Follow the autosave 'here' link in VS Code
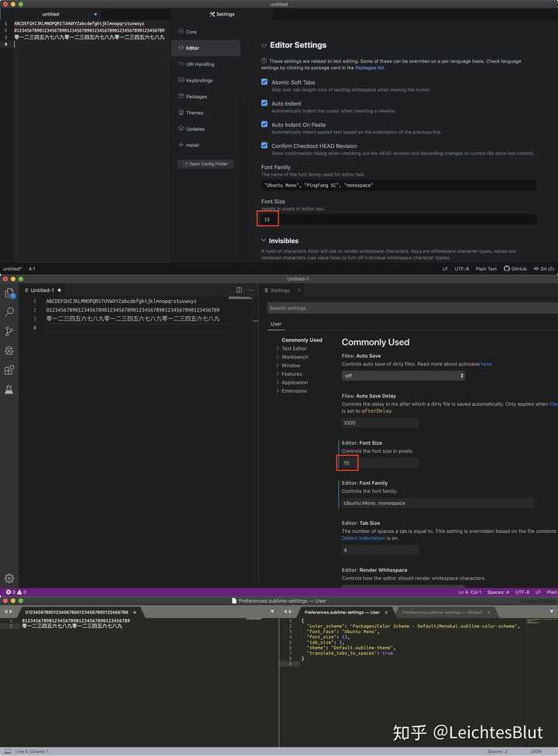This screenshot has width=558, height=756. tap(486, 364)
